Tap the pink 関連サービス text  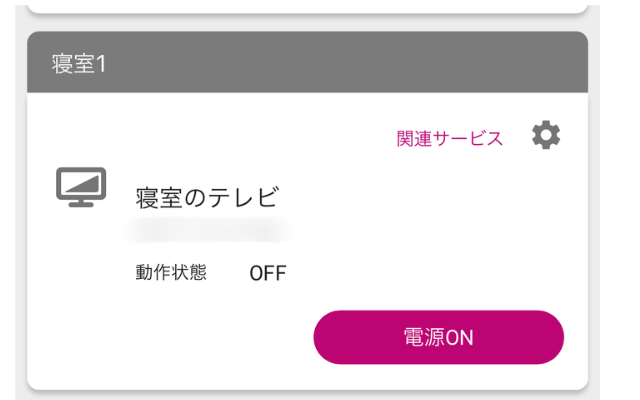(450, 139)
